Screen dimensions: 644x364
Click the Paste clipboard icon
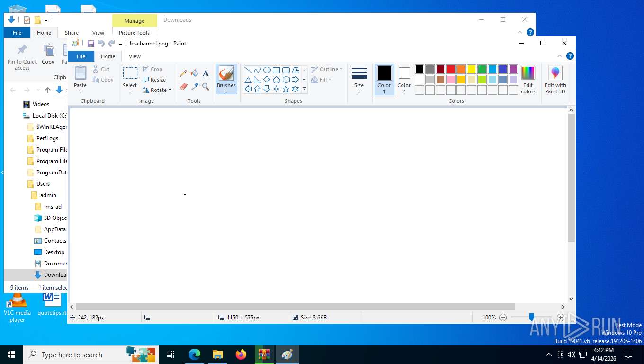[80, 73]
